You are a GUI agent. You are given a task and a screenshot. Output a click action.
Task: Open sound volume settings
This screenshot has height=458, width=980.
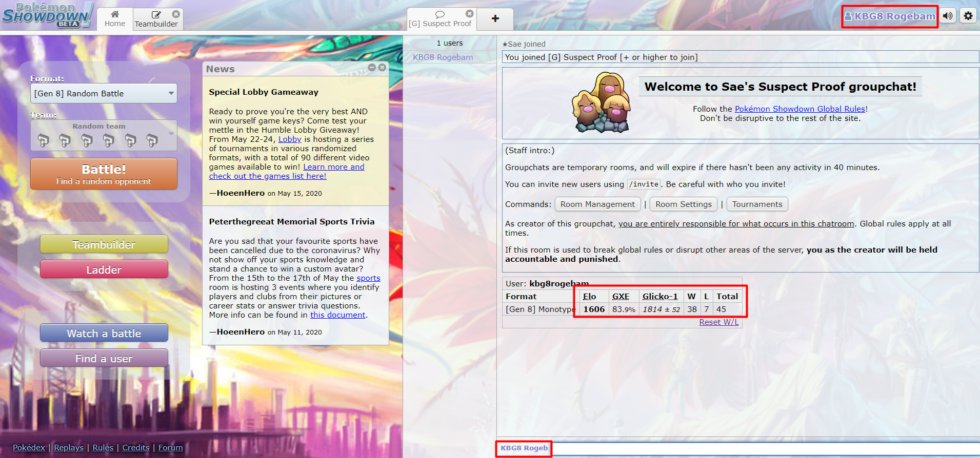948,16
